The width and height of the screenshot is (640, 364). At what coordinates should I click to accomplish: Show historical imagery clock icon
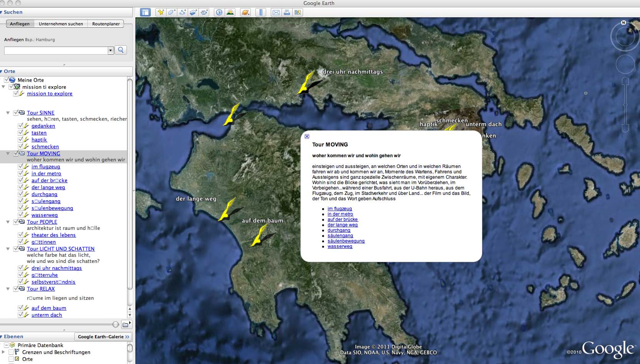(219, 12)
